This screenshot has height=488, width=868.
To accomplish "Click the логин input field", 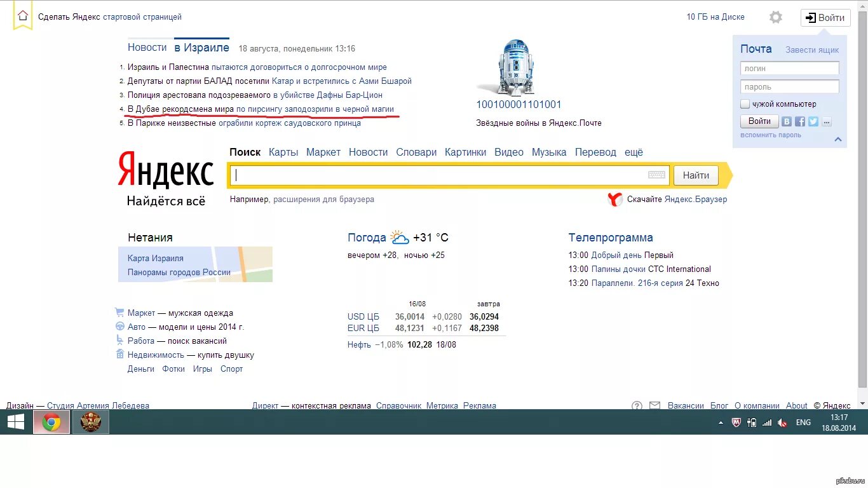I will coord(790,68).
